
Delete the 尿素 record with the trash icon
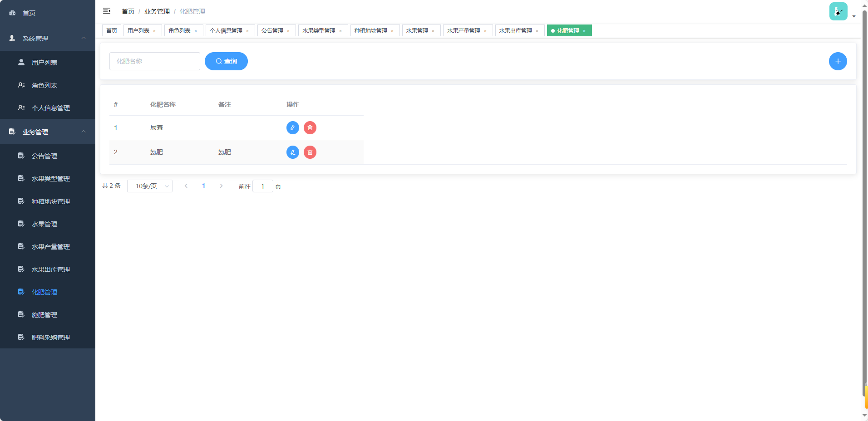point(310,127)
